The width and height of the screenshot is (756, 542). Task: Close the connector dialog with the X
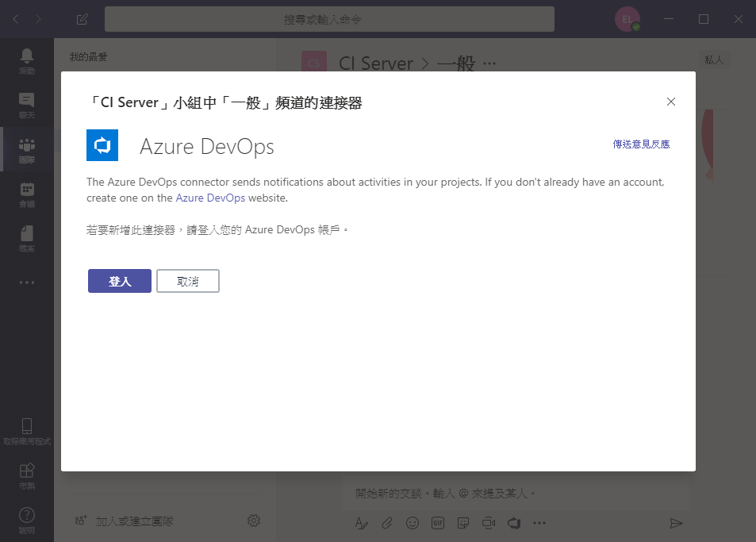tap(670, 102)
